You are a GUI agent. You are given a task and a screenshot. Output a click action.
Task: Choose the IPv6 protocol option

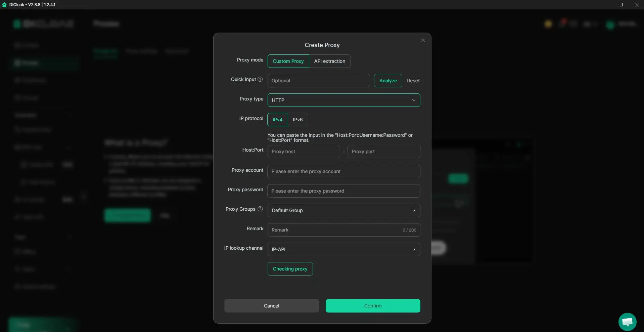(x=297, y=120)
